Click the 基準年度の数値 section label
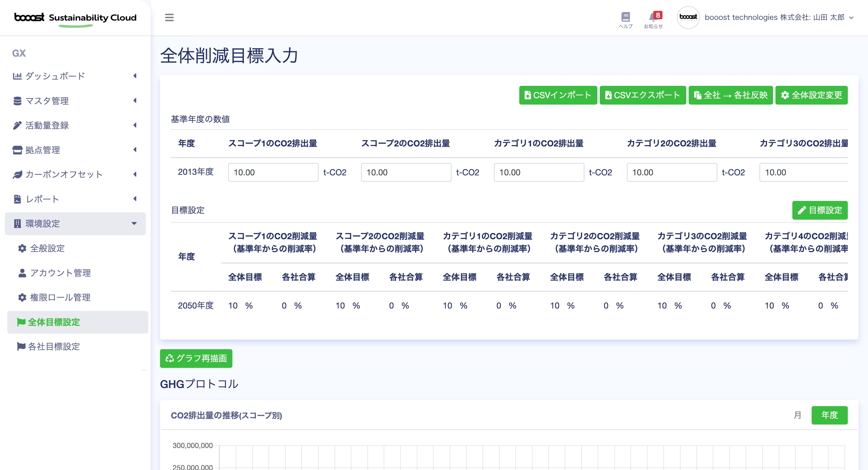The width and height of the screenshot is (868, 470). click(x=200, y=119)
